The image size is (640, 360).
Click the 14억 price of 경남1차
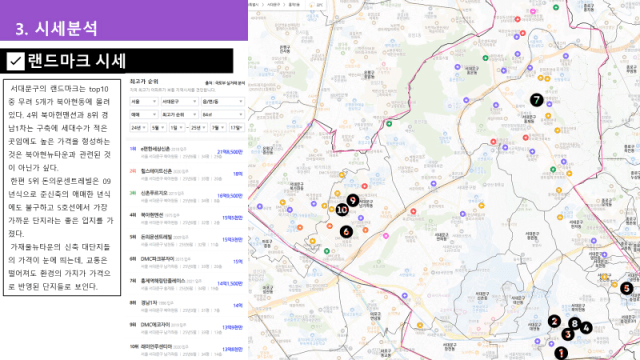238,305
